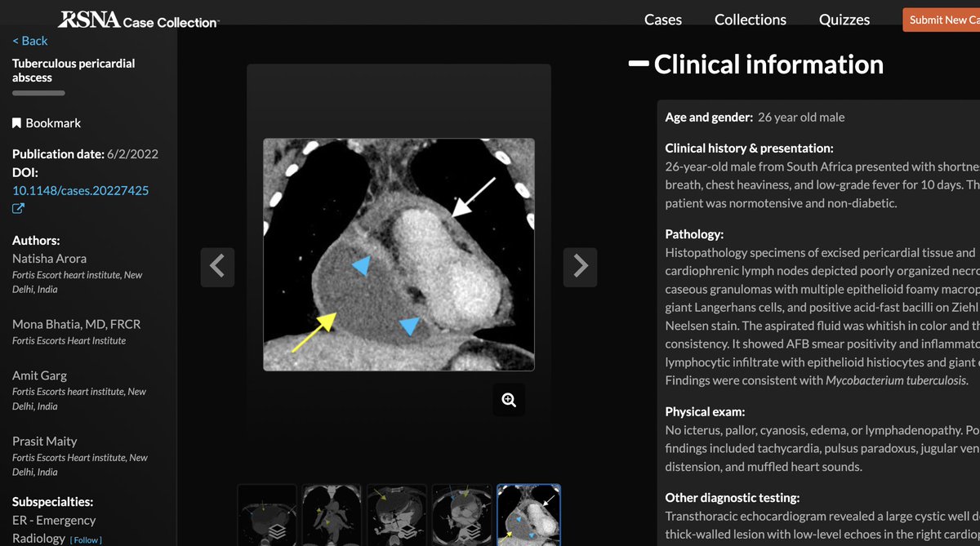Click the Physical exam heading
The image size is (980, 546).
pyautogui.click(x=705, y=411)
